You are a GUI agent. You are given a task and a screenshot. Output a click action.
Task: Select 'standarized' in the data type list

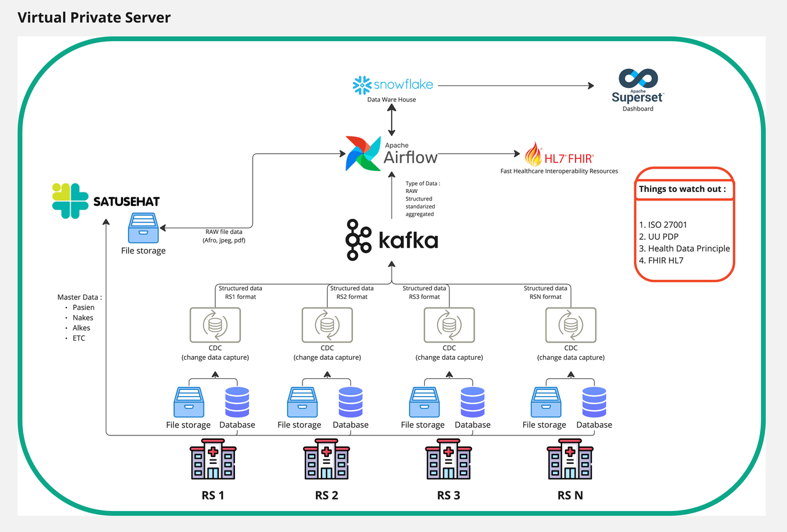[x=421, y=206]
